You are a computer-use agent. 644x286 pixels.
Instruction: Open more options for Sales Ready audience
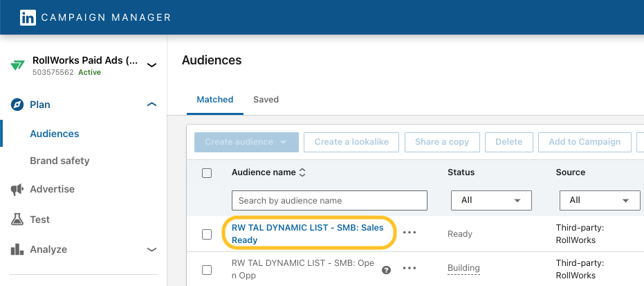[410, 233]
